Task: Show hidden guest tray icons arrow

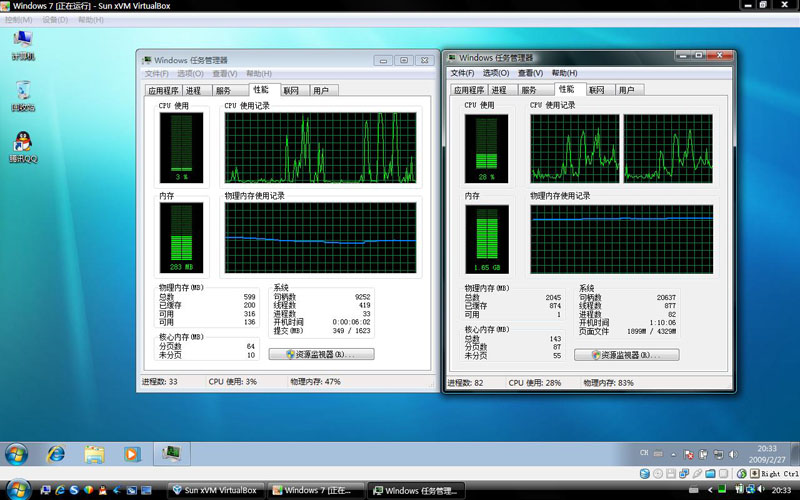Action: pyautogui.click(x=673, y=454)
